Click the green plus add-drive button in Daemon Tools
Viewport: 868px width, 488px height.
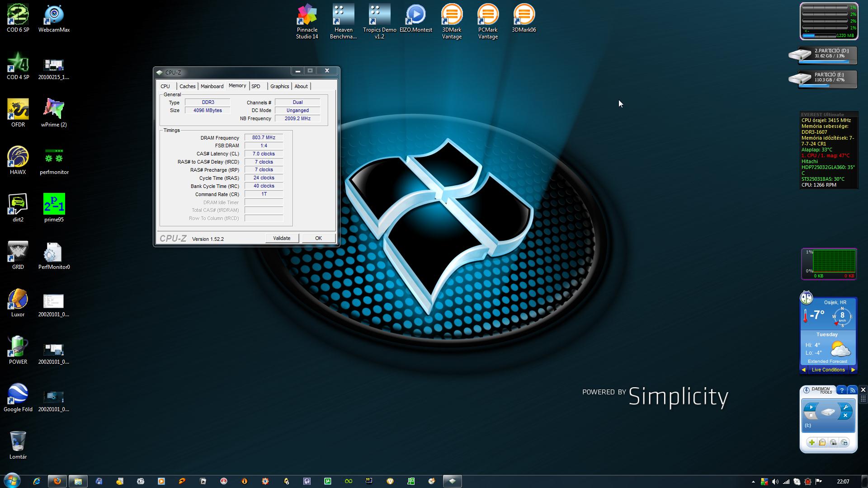[812, 442]
